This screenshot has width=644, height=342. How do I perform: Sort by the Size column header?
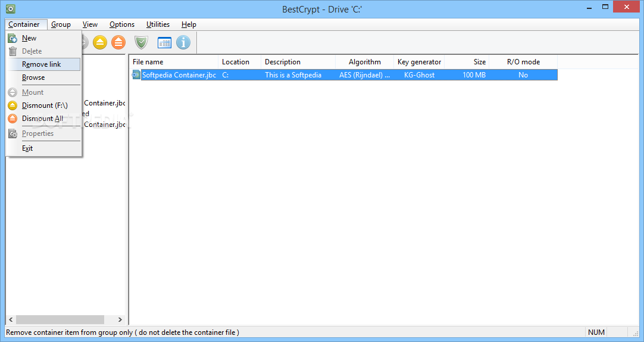pyautogui.click(x=467, y=62)
